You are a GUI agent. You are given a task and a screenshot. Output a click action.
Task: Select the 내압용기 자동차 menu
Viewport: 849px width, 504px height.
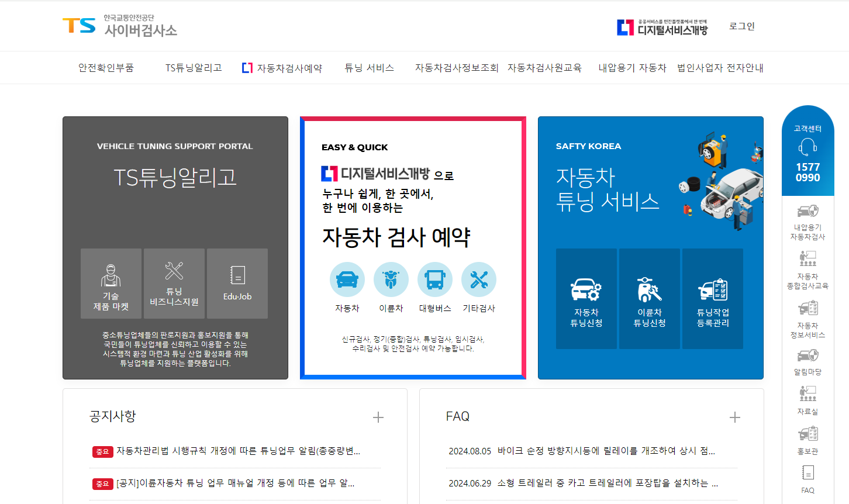(x=632, y=68)
